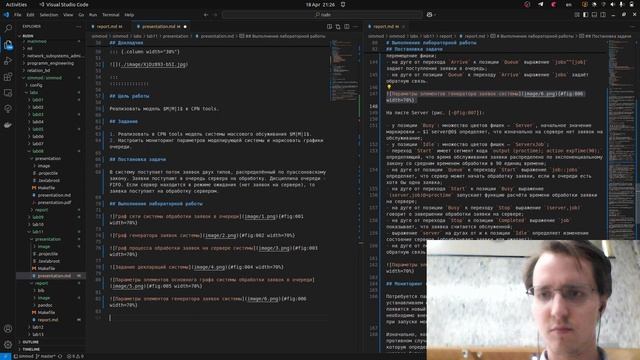
Task: Open the errors and warnings status item
Action: coord(75,356)
